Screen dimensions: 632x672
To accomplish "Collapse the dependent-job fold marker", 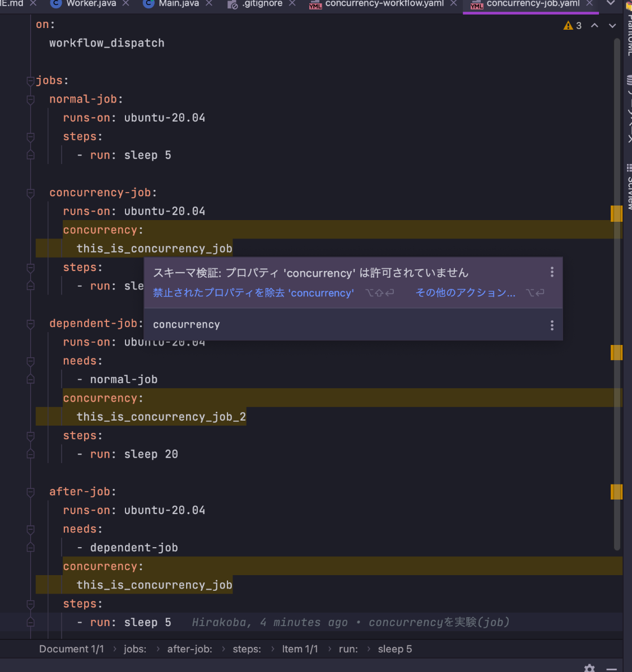I will (30, 324).
